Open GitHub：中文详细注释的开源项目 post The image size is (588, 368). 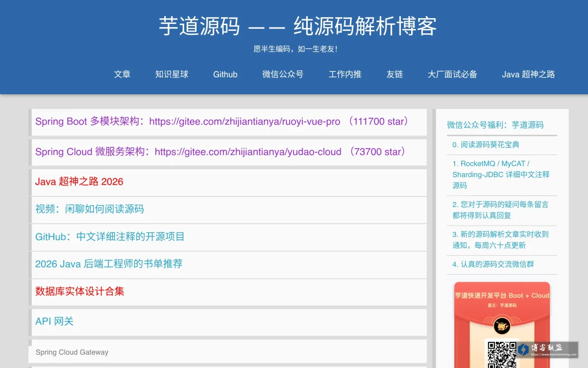[110, 237]
